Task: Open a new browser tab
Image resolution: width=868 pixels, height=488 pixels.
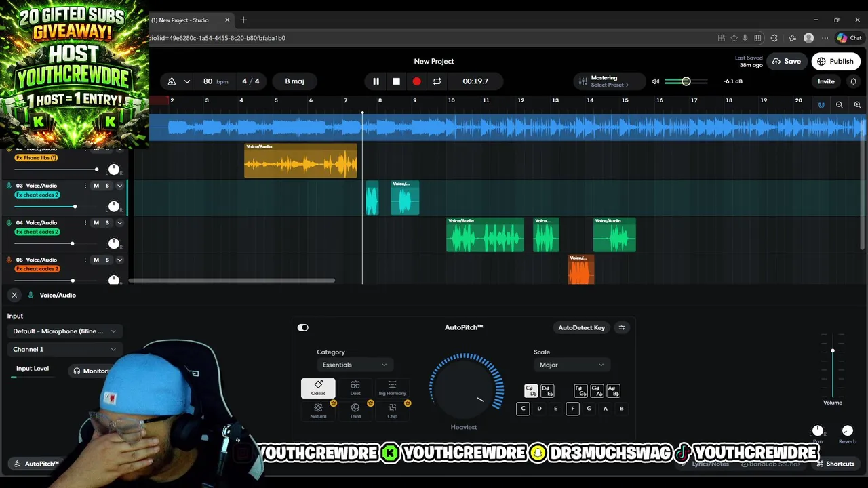Action: pyautogui.click(x=243, y=20)
